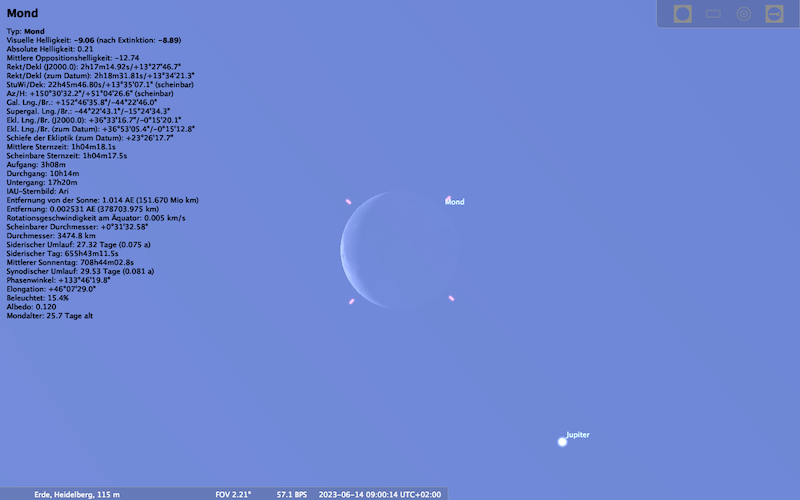Click the 'Beleuchtet: 15.4%' line
Viewport: 800px width, 500px height.
point(37,297)
